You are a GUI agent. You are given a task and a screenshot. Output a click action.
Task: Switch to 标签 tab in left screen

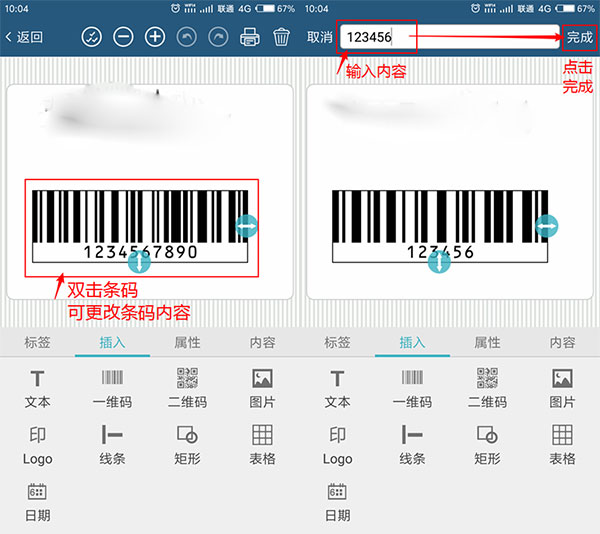click(37, 342)
